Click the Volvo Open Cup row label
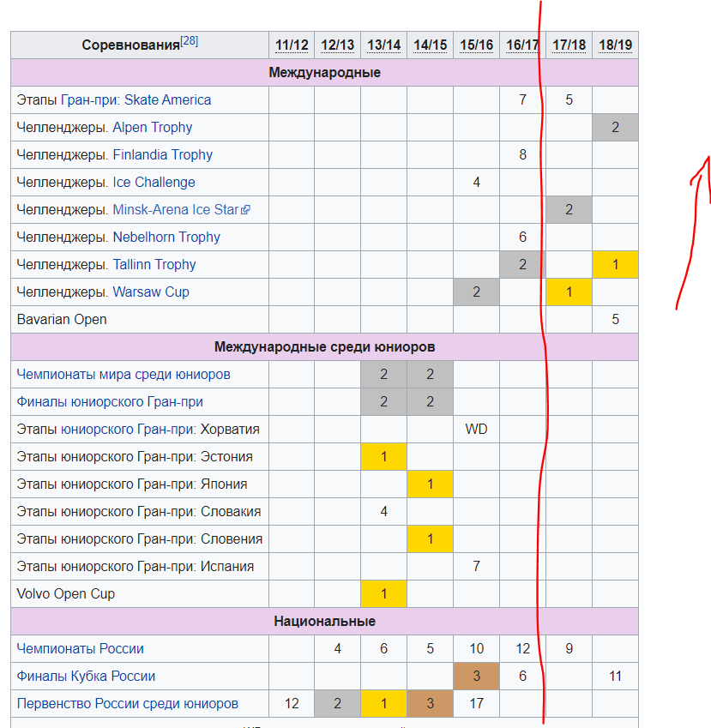The image size is (711, 728). [65, 594]
